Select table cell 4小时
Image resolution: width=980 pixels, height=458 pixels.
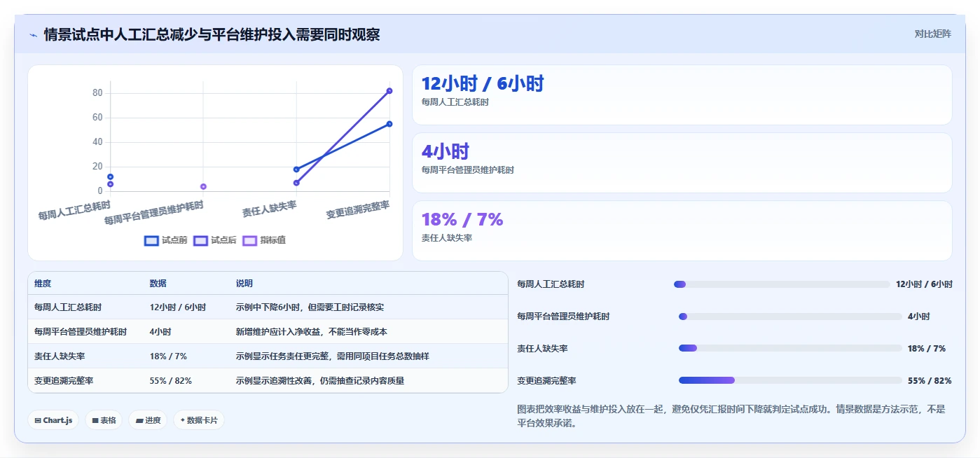(160, 332)
